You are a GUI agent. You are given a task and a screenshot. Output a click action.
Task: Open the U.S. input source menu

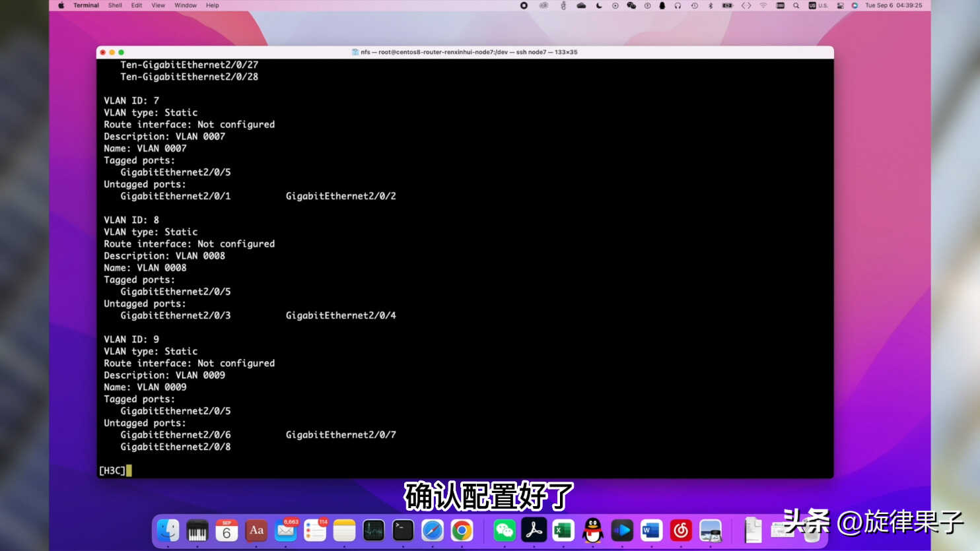tap(818, 5)
